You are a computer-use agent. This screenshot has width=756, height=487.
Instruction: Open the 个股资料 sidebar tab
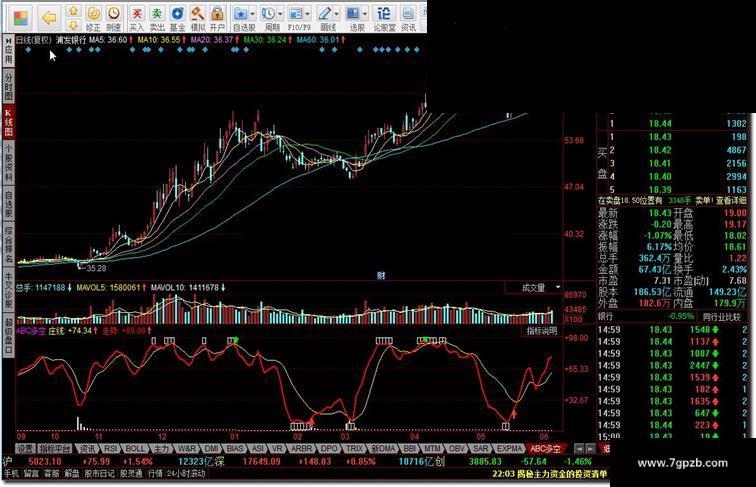pos(8,163)
